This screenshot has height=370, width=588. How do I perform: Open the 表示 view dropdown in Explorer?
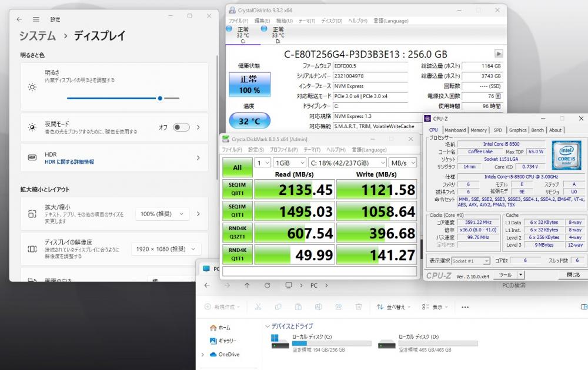(x=435, y=307)
